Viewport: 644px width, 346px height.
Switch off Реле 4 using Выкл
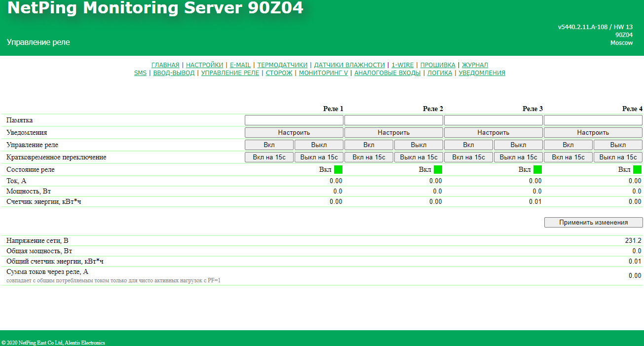pyautogui.click(x=618, y=145)
